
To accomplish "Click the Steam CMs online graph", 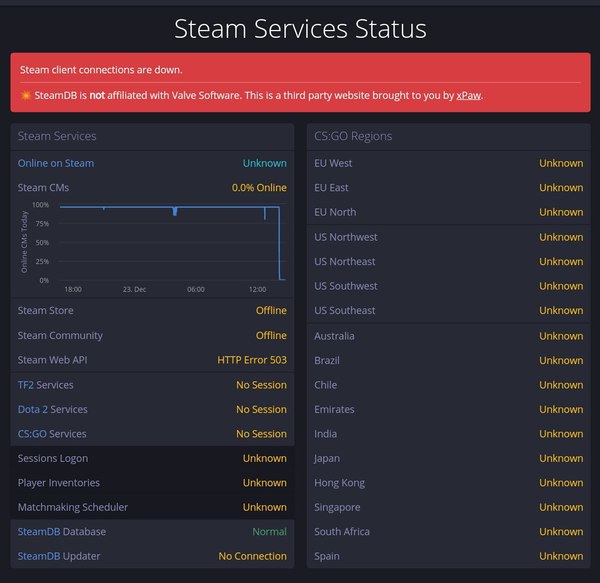I will coord(153,247).
